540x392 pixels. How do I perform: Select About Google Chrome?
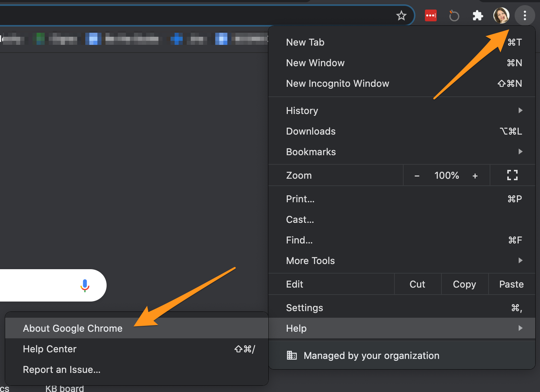pos(73,328)
